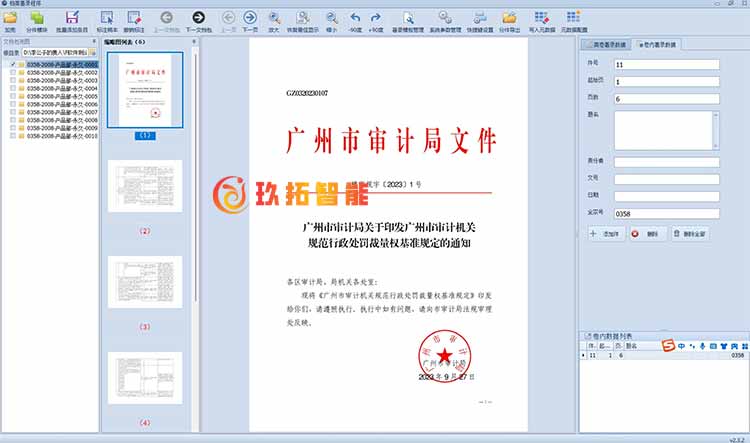
Task: Select tree folder ending in 0010
Action: (x=62, y=136)
